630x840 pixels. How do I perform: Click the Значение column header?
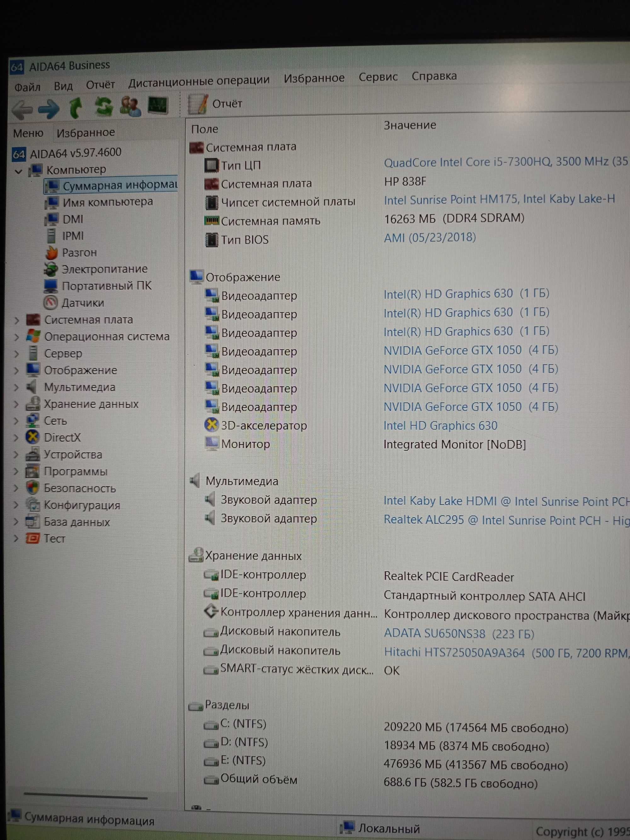click(x=410, y=125)
